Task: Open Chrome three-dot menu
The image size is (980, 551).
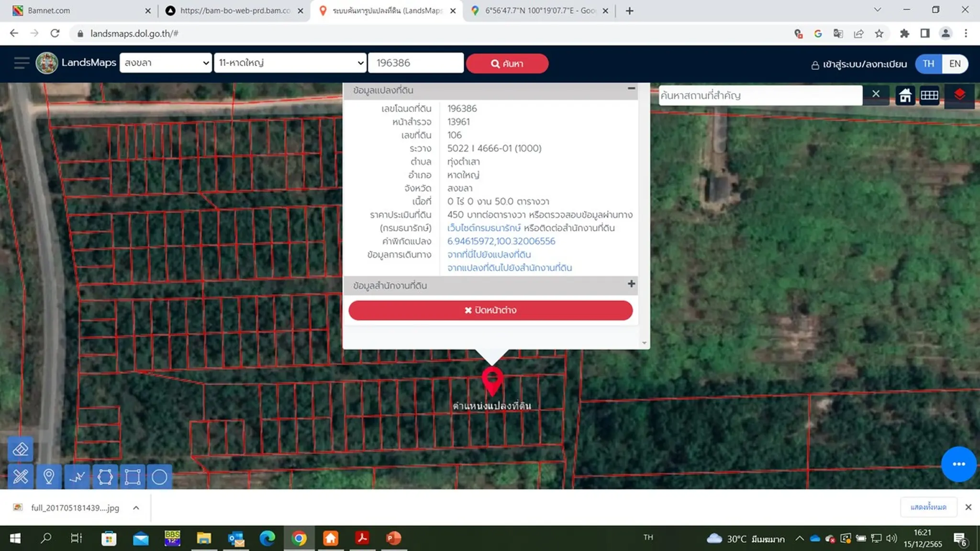Action: coord(966,33)
